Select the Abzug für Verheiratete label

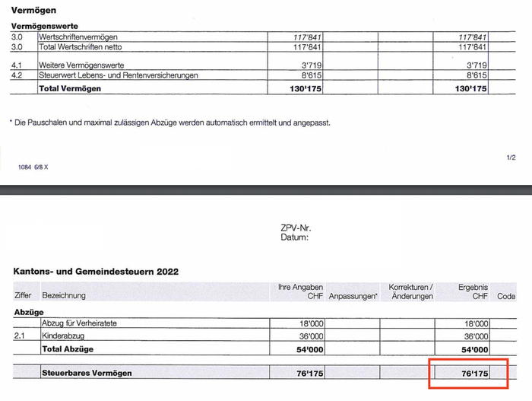point(79,323)
